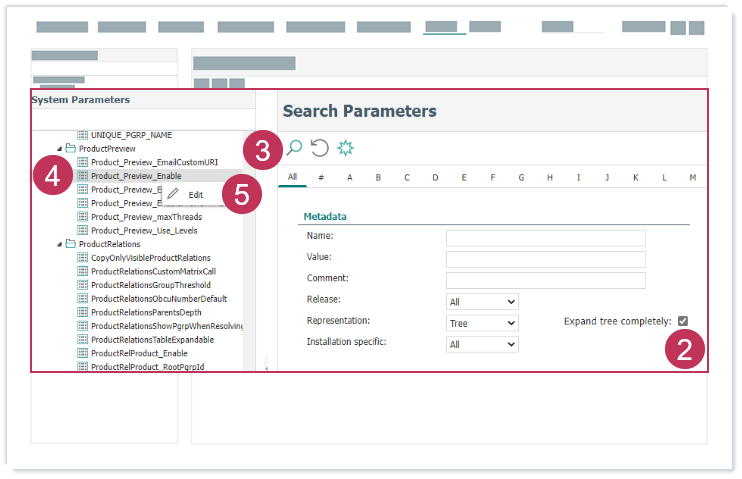Click the reset circular arrow icon
Viewport: 742px width, 479px height.
coord(319,148)
